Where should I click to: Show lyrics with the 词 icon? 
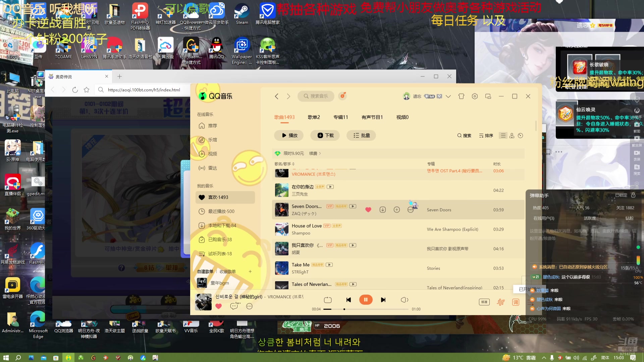coord(516,302)
